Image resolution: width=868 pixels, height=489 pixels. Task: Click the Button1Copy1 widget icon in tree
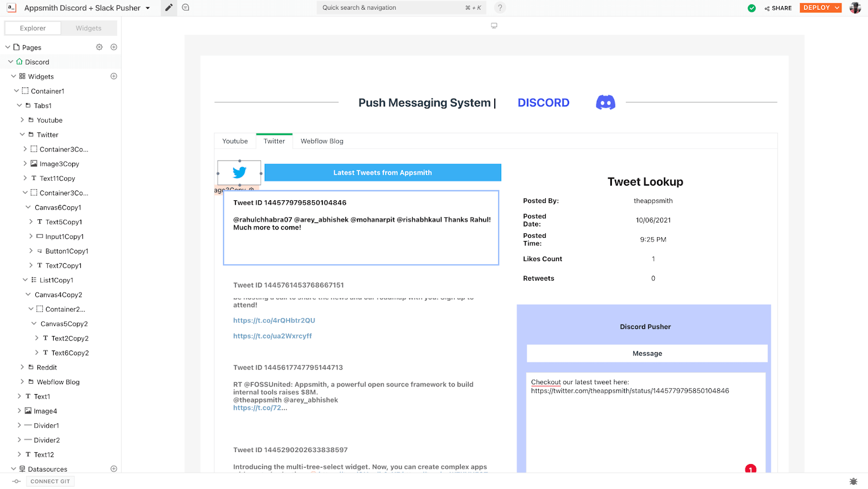click(40, 251)
